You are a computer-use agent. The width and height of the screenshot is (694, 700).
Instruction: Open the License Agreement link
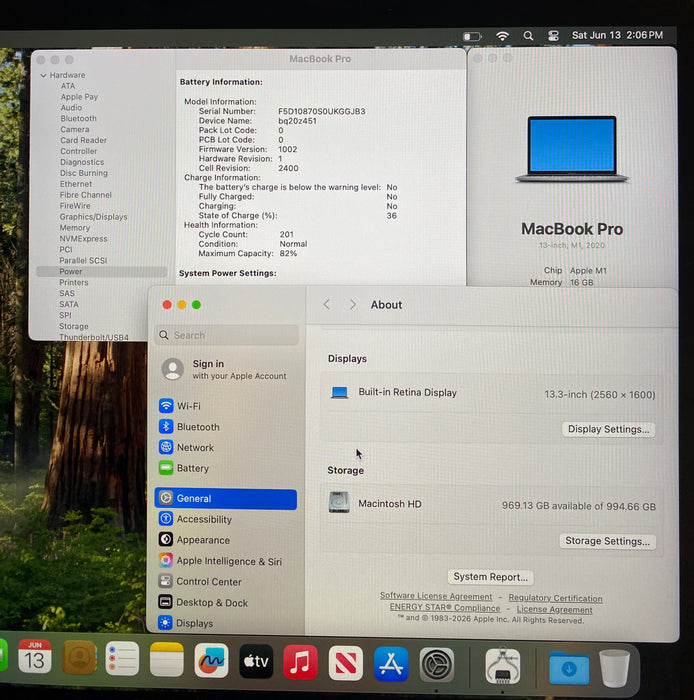[554, 609]
